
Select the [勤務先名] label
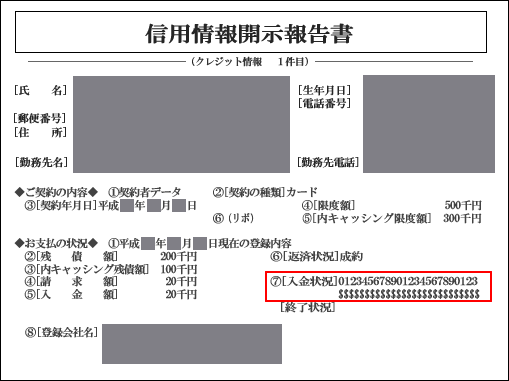(41, 162)
